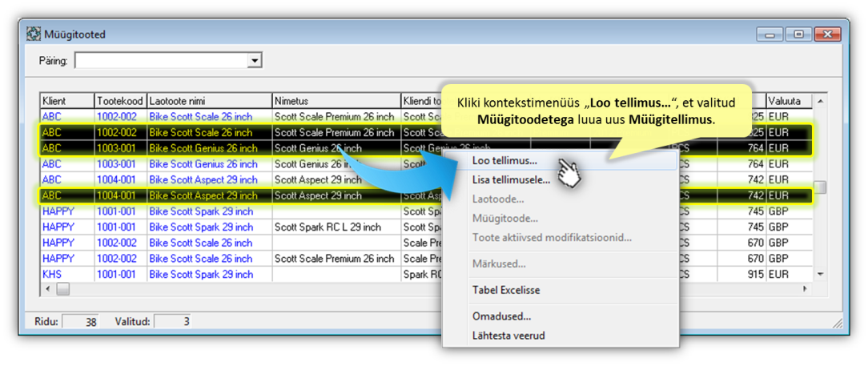Click "Toote aktiivsed modifikatsioonid..." menu entry

(x=552, y=238)
